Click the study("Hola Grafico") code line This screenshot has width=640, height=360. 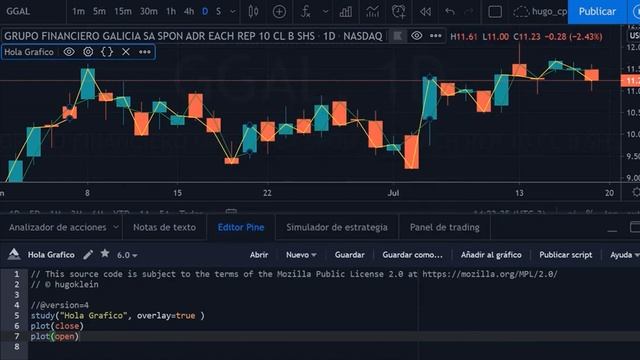pos(118,316)
